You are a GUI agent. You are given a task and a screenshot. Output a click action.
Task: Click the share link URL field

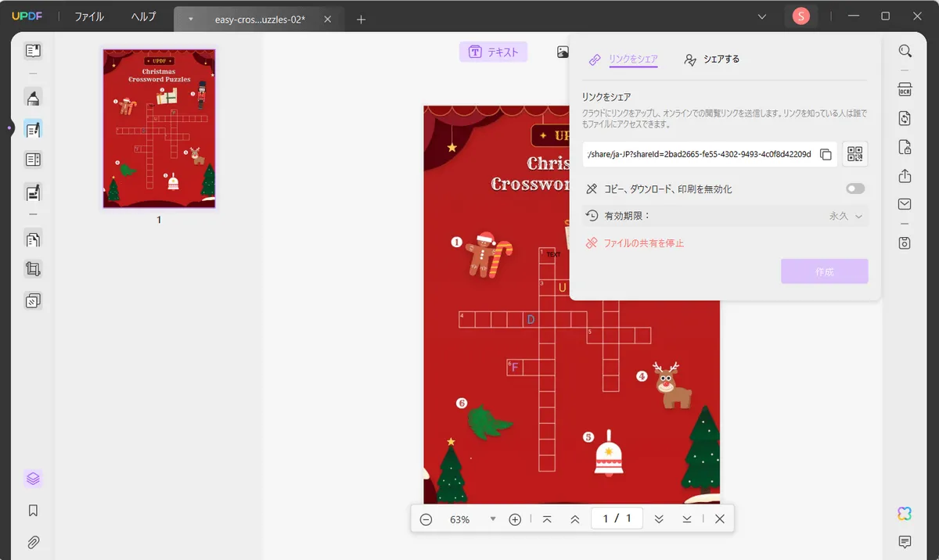[710, 154]
